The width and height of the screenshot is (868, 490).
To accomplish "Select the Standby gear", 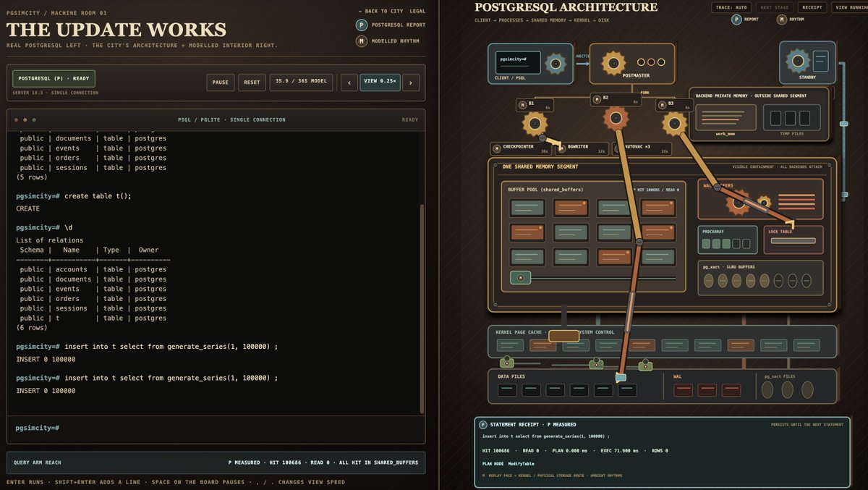I will click(799, 61).
